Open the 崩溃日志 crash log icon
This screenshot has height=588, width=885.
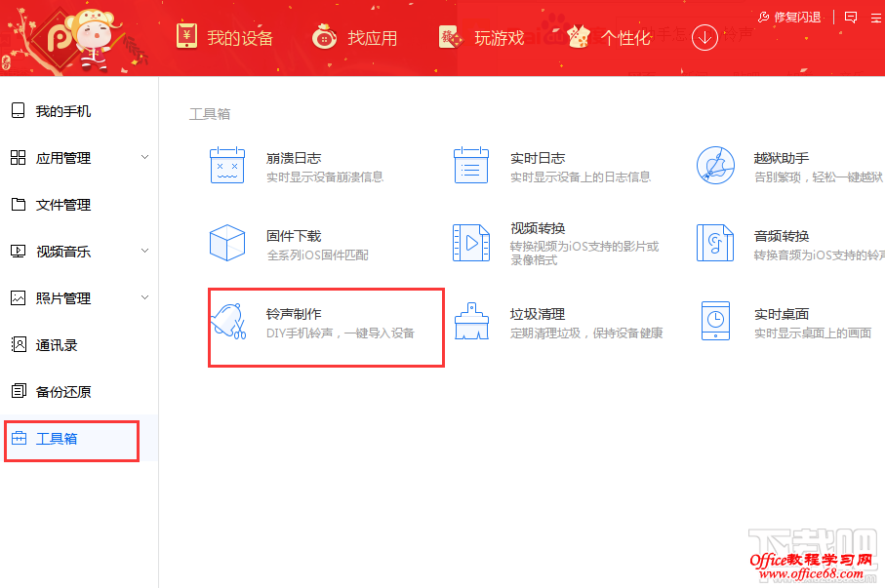pos(227,166)
